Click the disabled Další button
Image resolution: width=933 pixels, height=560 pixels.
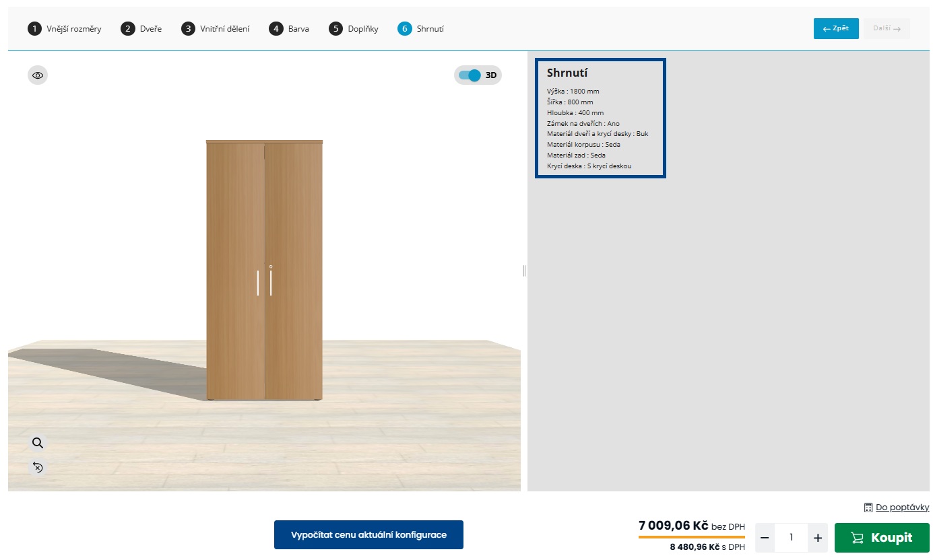coord(887,28)
